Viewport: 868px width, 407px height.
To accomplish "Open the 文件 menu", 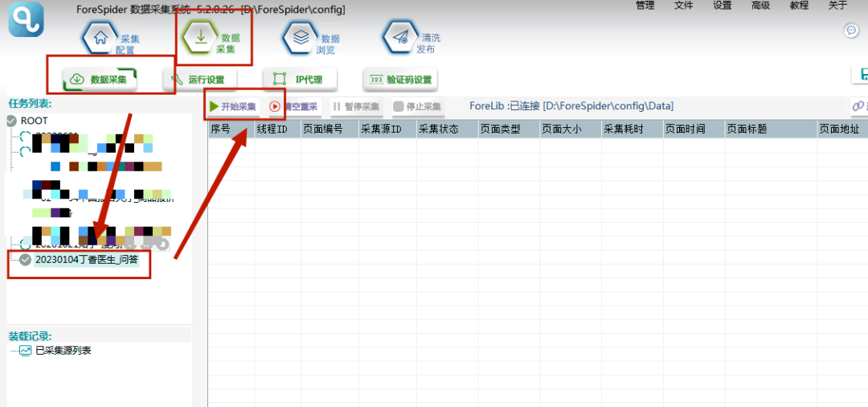I will click(684, 6).
